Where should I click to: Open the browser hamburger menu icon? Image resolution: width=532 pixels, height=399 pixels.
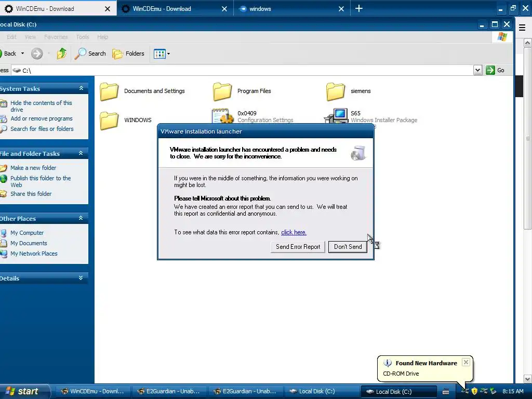pos(522,28)
